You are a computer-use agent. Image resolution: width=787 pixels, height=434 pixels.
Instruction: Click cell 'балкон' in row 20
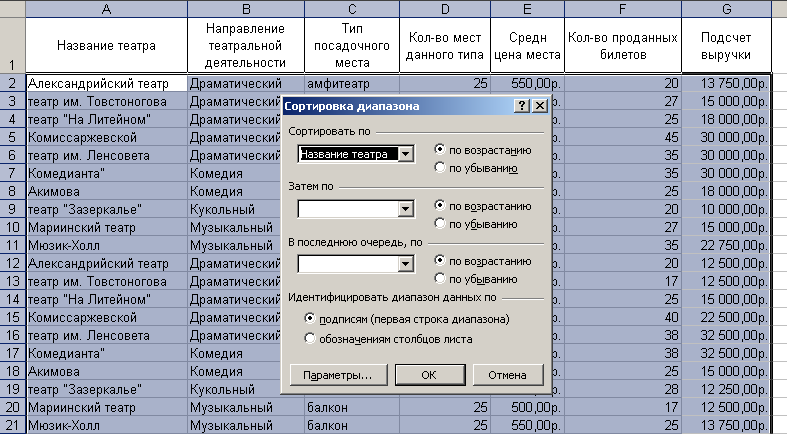(352, 407)
